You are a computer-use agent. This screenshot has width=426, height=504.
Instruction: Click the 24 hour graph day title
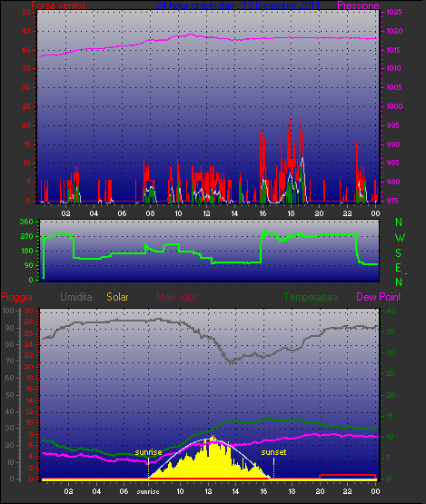coord(238,5)
